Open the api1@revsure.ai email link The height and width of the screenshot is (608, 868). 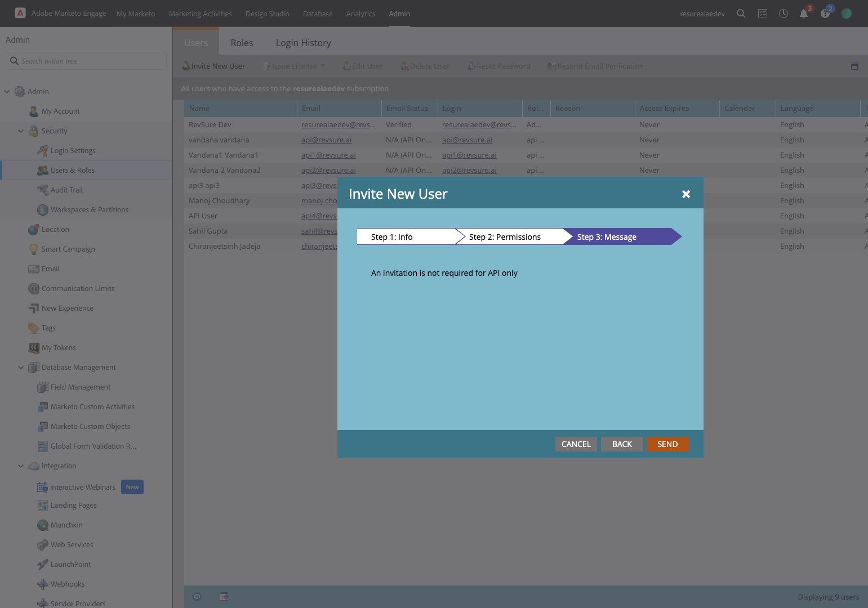[328, 155]
